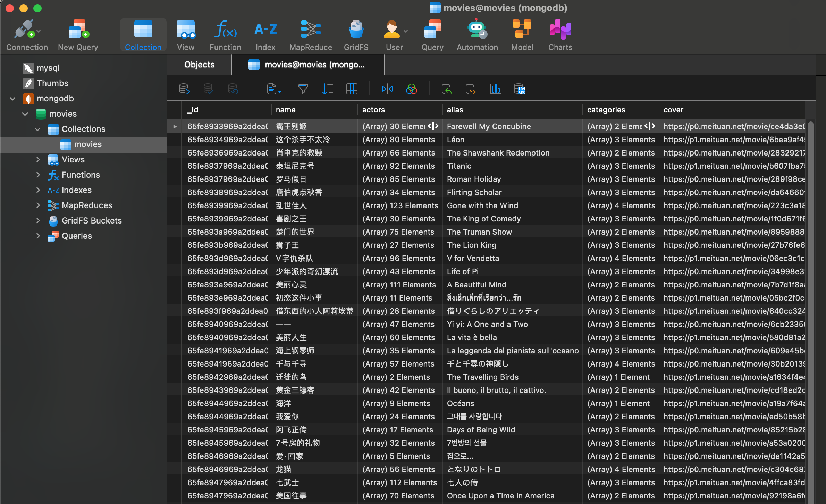826x504 pixels.
Task: Open the Query section
Action: coord(432,35)
